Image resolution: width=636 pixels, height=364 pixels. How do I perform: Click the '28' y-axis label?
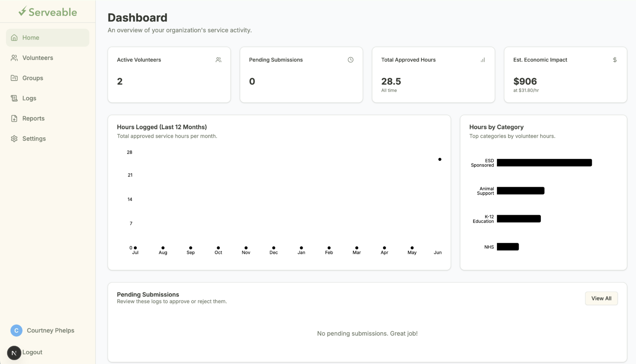coord(130,152)
